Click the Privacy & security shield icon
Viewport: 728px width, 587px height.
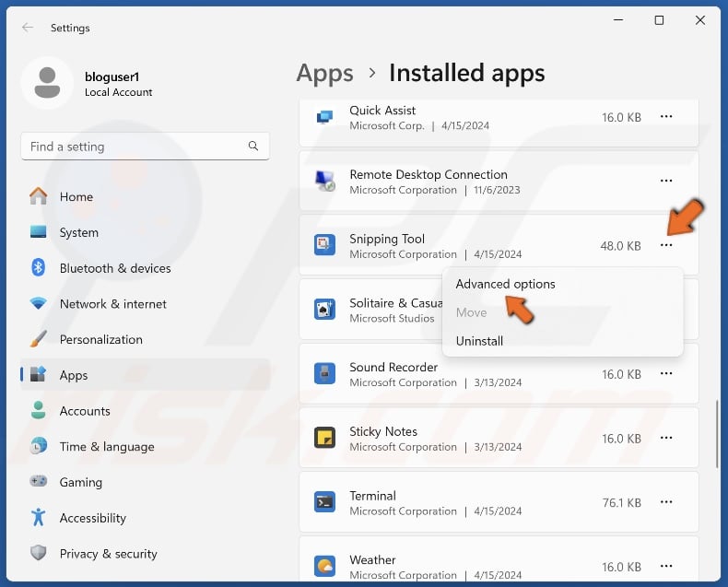click(x=38, y=553)
